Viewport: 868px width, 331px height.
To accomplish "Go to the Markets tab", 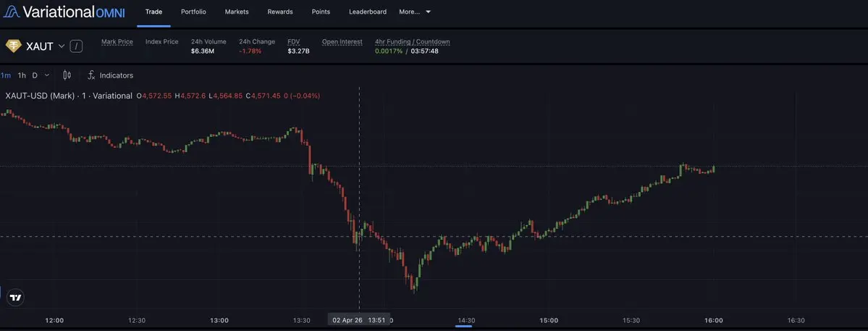I will [237, 12].
